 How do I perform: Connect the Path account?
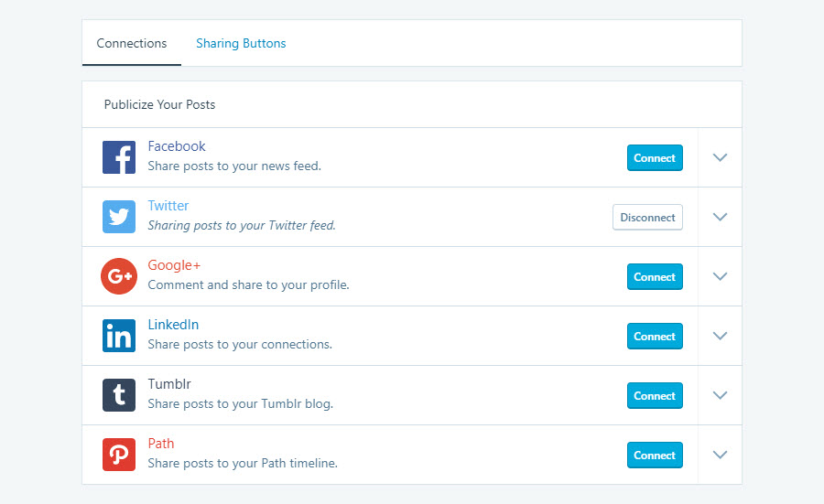(655, 456)
